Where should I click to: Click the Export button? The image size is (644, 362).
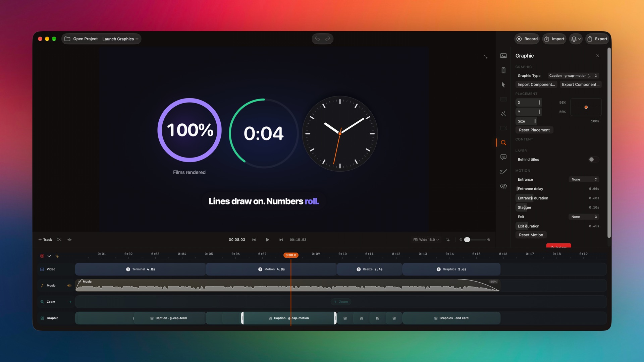[x=597, y=39]
